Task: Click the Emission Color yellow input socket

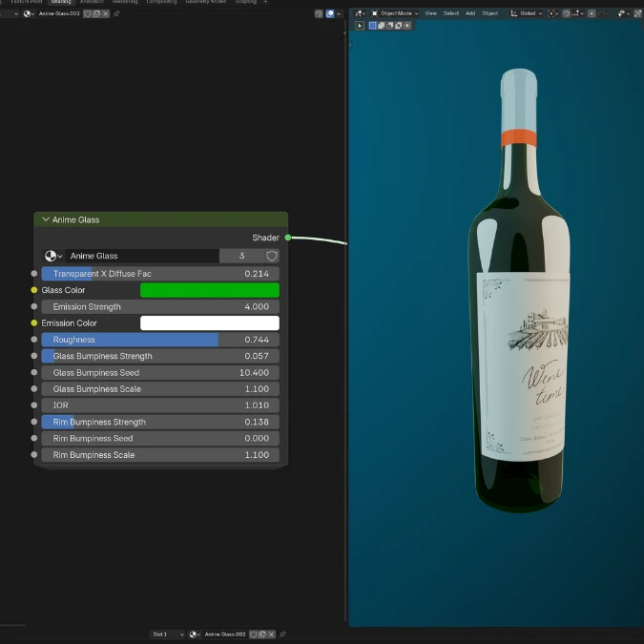Action: 34,322
